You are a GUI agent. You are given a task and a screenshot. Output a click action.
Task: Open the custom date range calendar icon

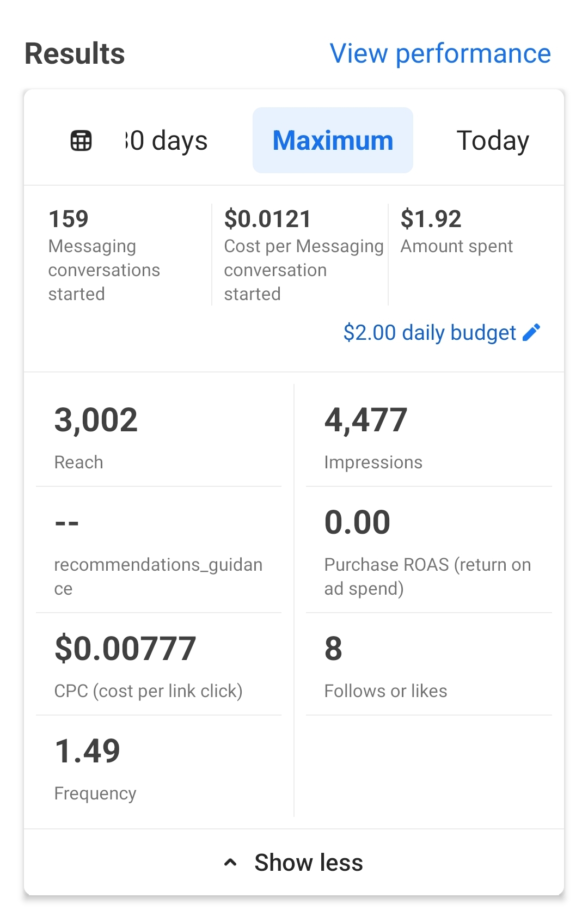point(81,141)
